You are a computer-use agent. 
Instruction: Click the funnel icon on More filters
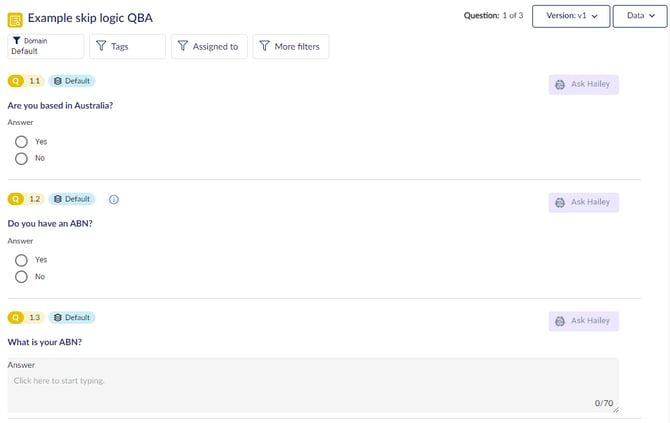pyautogui.click(x=264, y=46)
